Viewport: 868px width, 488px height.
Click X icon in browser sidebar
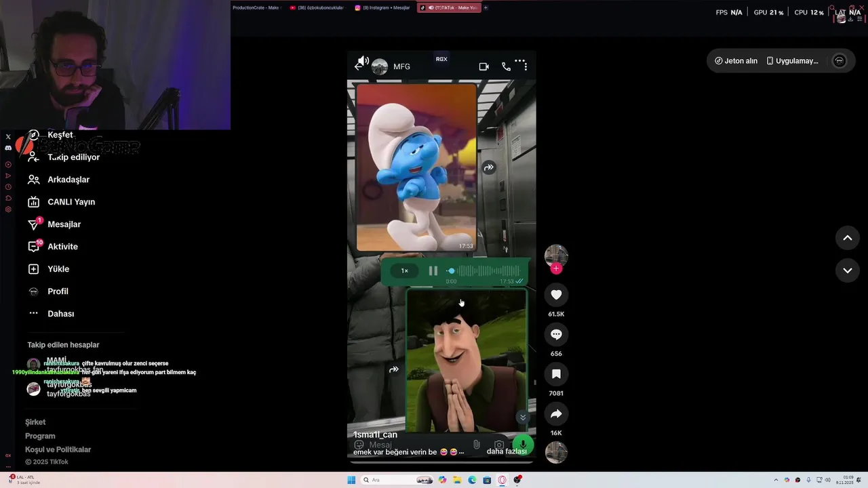point(8,137)
